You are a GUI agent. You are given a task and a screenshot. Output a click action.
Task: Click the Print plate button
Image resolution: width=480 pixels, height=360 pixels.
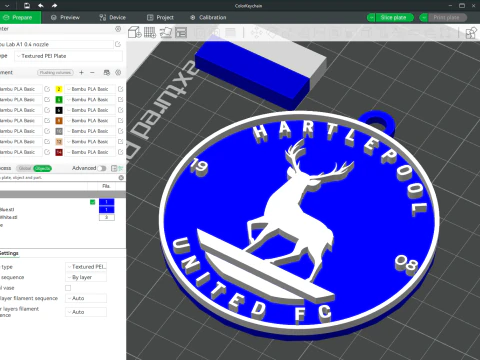pos(447,17)
